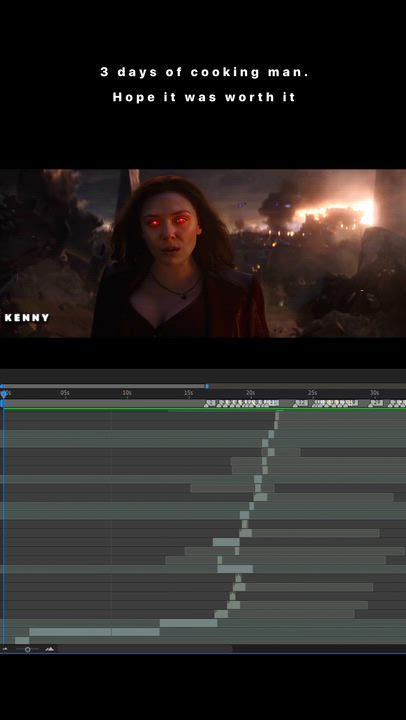The width and height of the screenshot is (406, 720).
Task: Click the 15s mark on ruler
Action: [189, 393]
